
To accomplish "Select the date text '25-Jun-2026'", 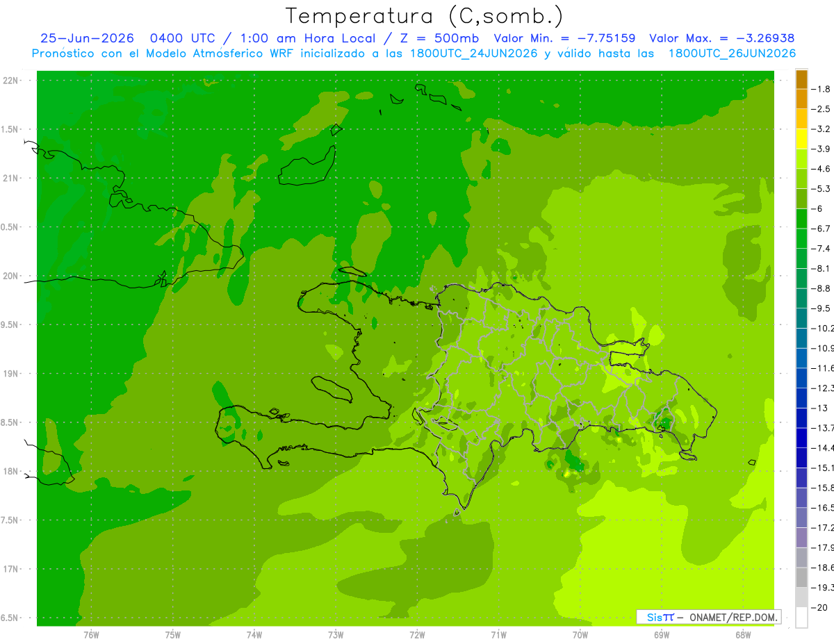I will 86,38.
